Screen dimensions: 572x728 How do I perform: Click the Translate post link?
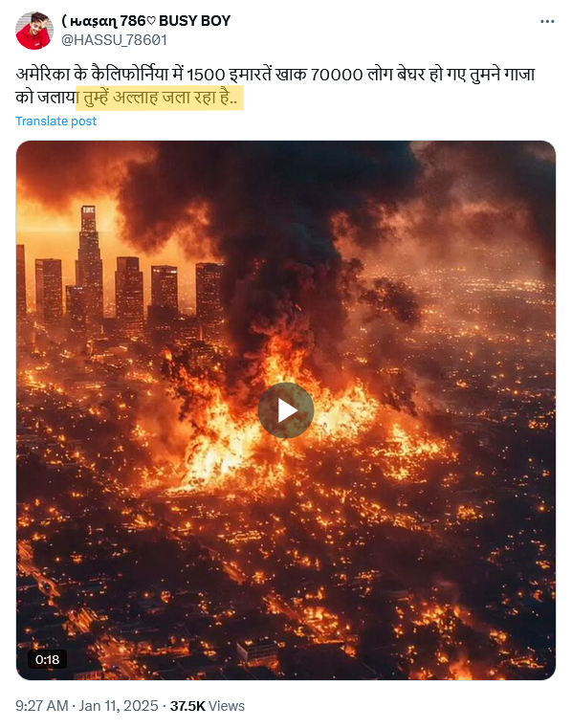pyautogui.click(x=55, y=121)
